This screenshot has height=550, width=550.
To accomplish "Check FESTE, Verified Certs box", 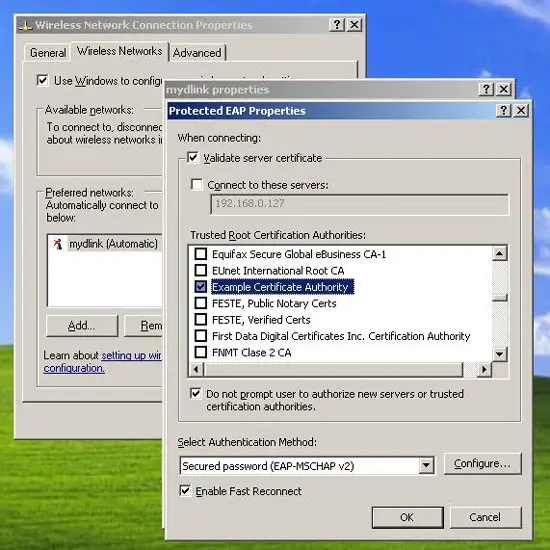I will click(201, 319).
